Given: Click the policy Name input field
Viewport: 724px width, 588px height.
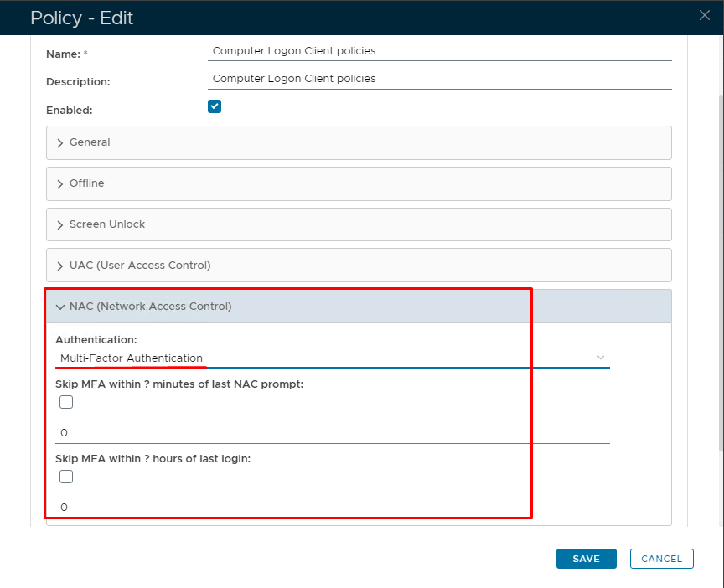Looking at the screenshot, I should [x=439, y=51].
